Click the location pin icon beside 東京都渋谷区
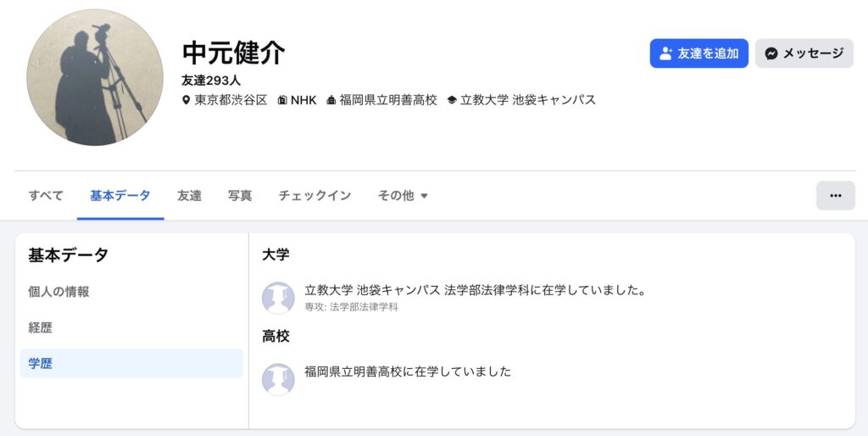The height and width of the screenshot is (436, 868). 186,100
